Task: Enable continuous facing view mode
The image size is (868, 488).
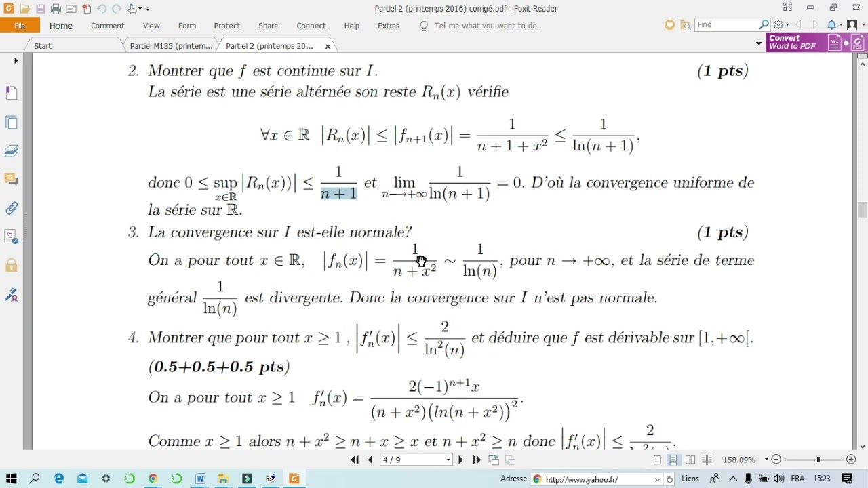Action: [707, 460]
